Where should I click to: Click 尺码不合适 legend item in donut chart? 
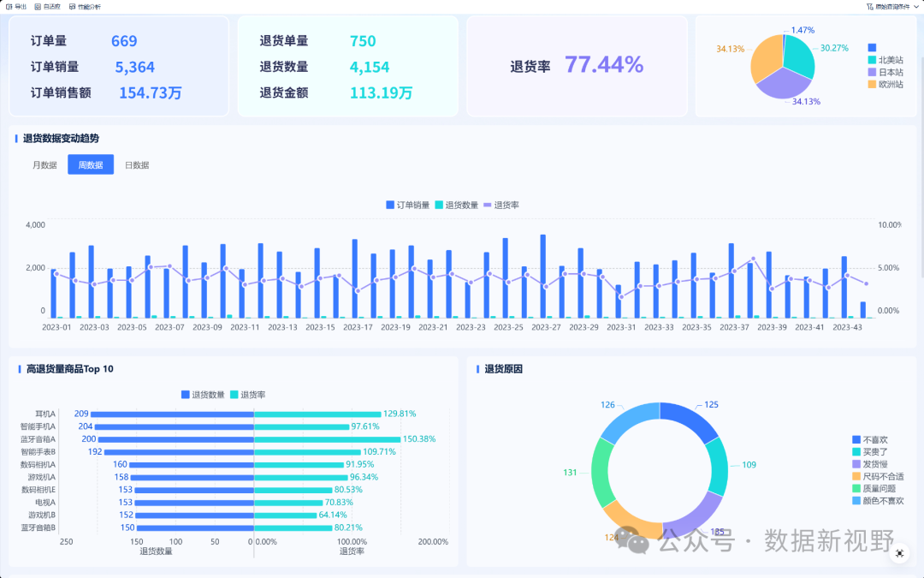[876, 476]
